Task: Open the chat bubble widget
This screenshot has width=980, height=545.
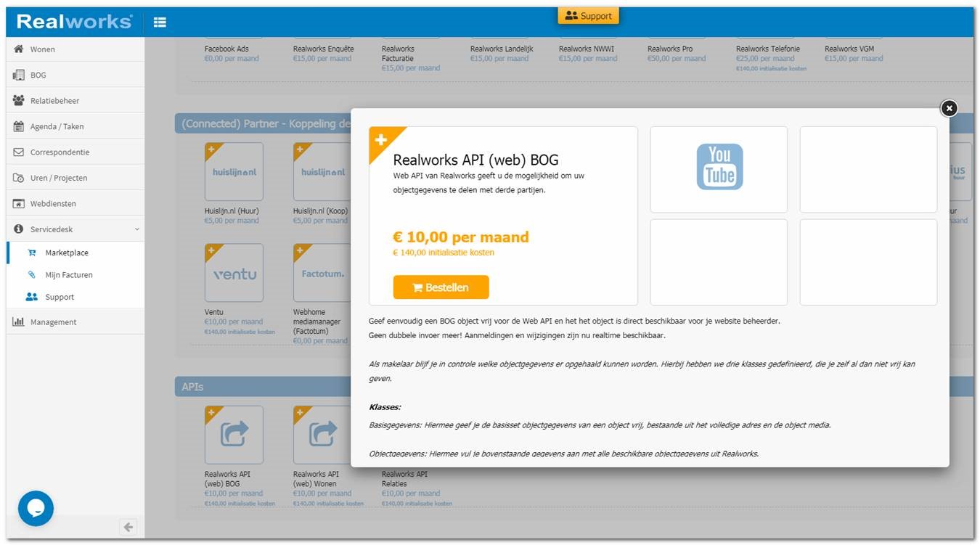Action: [36, 508]
